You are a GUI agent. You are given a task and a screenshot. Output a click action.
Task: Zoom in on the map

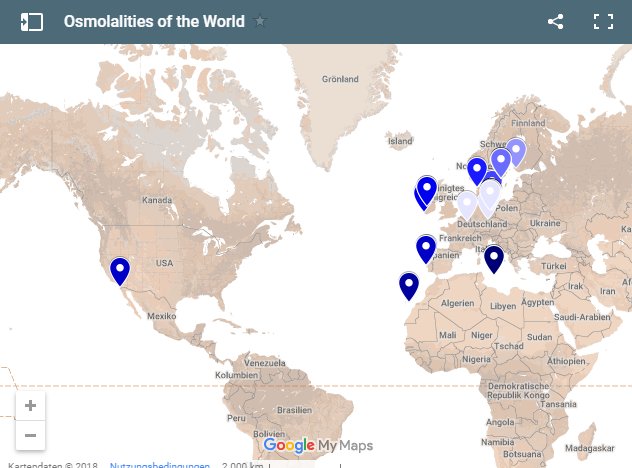[30, 406]
